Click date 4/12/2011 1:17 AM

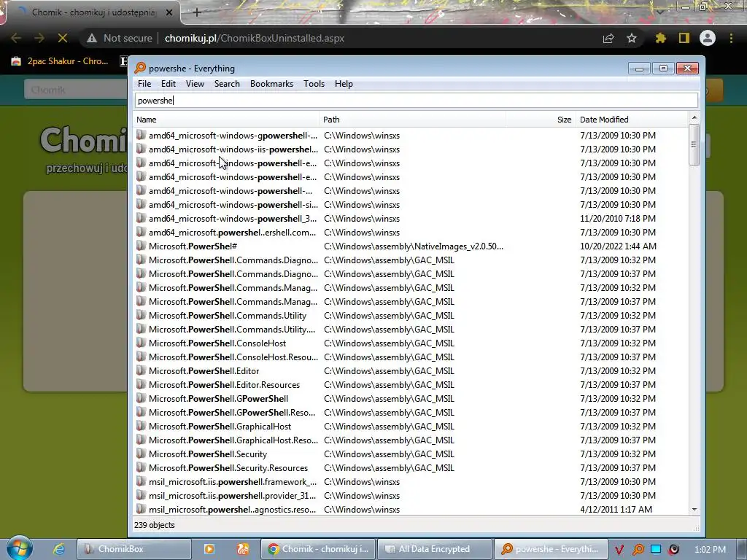coord(616,510)
